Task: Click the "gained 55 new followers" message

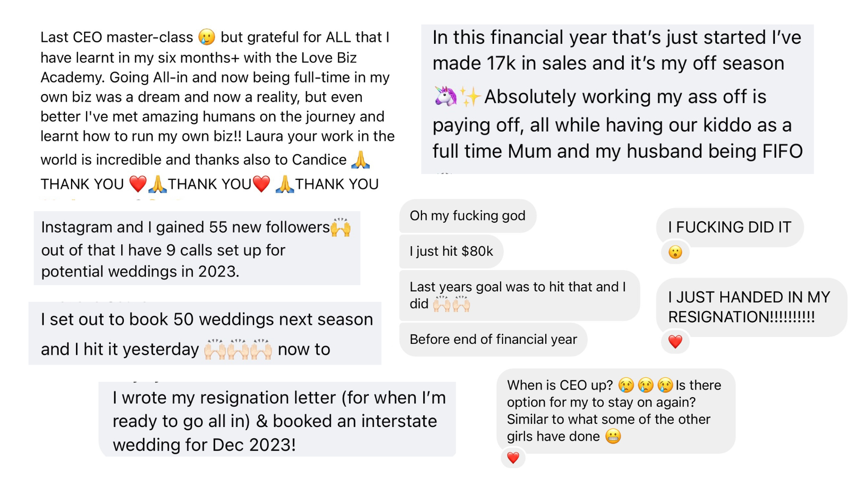Action: pyautogui.click(x=197, y=249)
